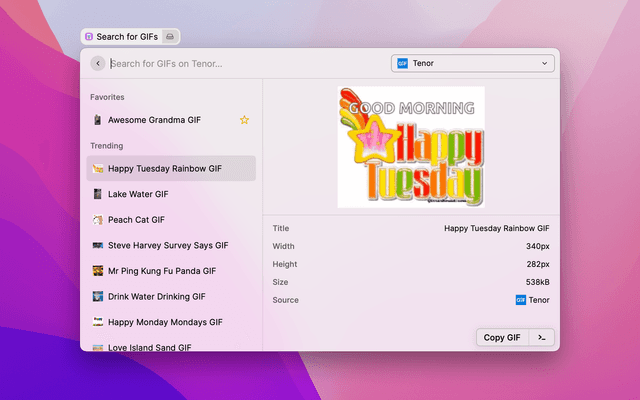
Task: Click the Drink Water GIF thumbnail icon
Action: tap(98, 296)
